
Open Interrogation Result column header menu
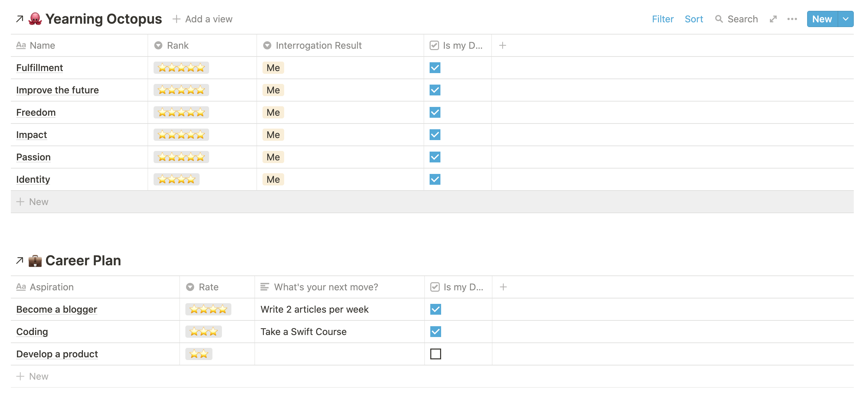pos(318,45)
